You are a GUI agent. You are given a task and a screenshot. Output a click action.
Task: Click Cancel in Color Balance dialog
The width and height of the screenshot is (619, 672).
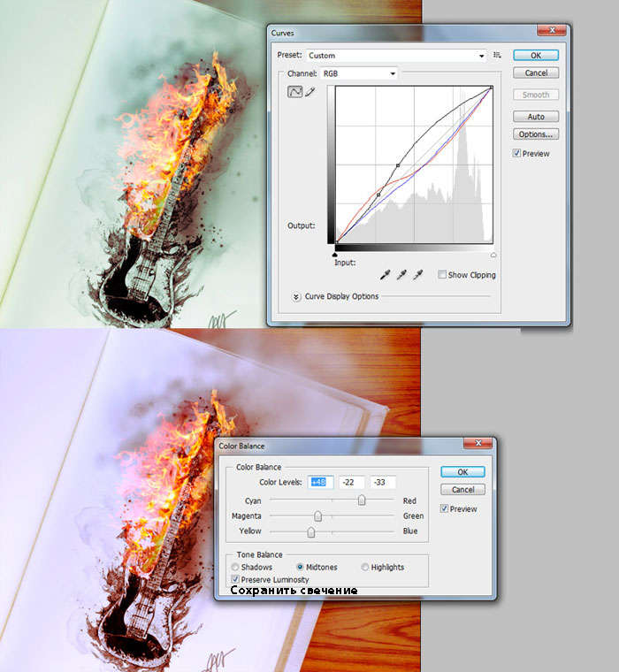coord(462,490)
